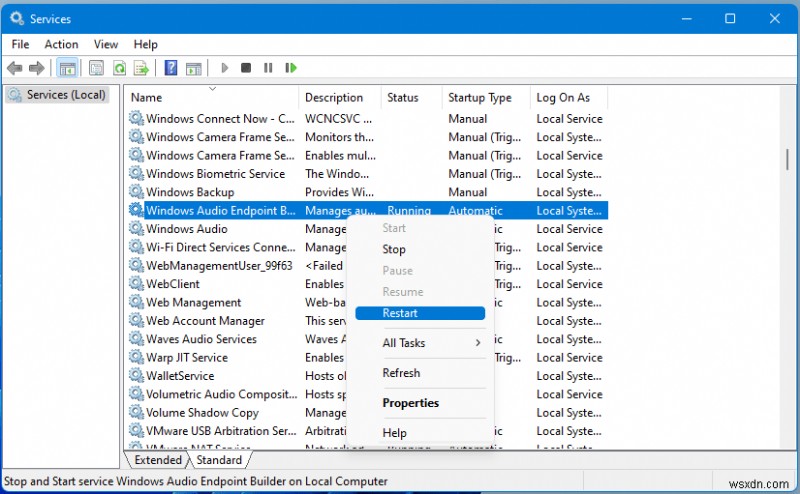The image size is (800, 494).
Task: Open the Help menu in menu bar
Action: (x=145, y=44)
